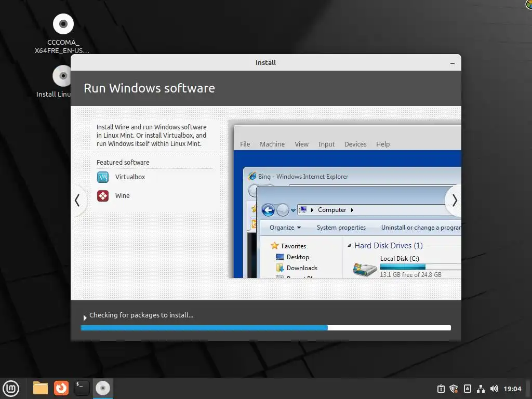The image size is (532, 399).
Task: Click the Wine icon in Featured software
Action: click(x=103, y=196)
